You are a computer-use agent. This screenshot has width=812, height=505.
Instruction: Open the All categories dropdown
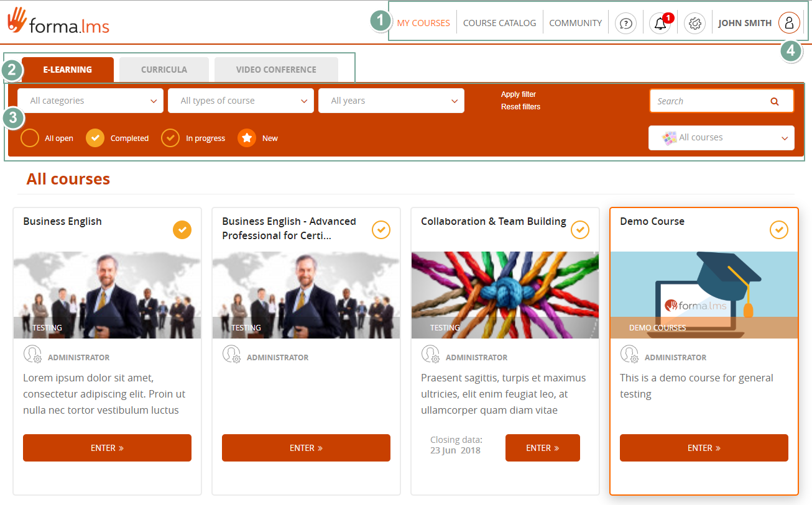[90, 100]
